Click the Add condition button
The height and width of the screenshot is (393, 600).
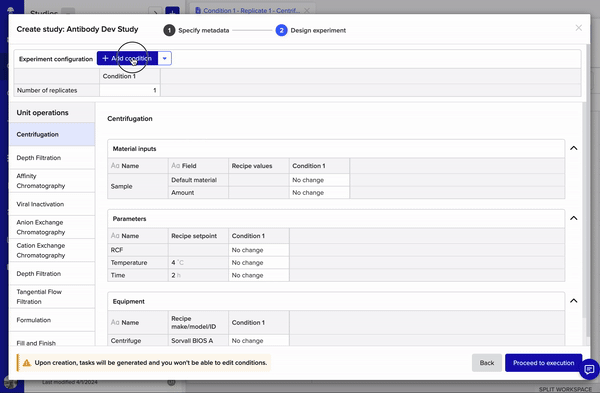[x=127, y=59]
